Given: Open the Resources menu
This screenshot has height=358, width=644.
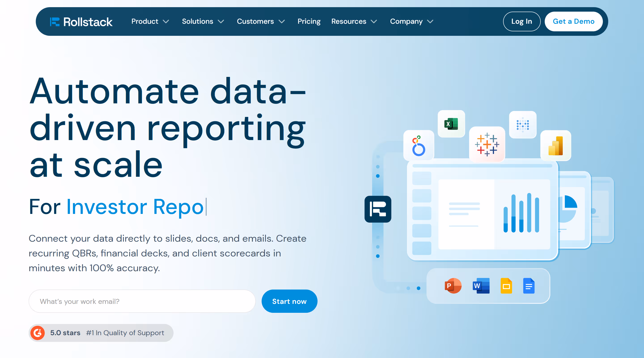Looking at the screenshot, I should [349, 21].
